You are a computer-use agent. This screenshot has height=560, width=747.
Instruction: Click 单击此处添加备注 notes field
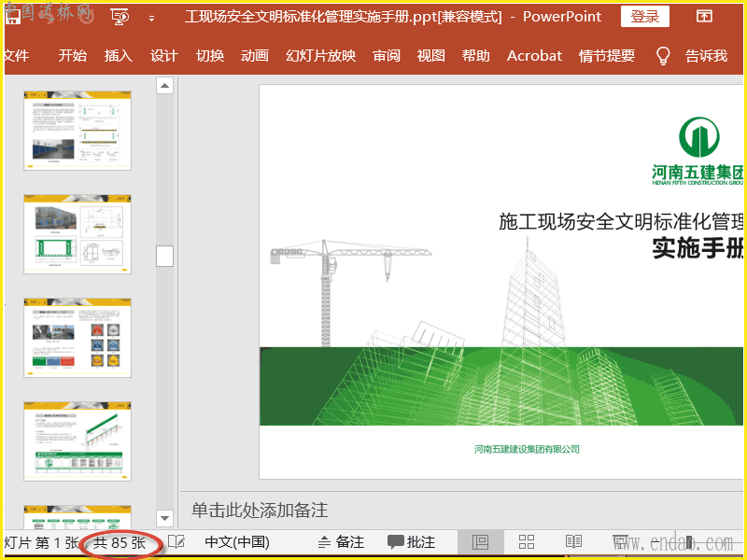point(260,511)
